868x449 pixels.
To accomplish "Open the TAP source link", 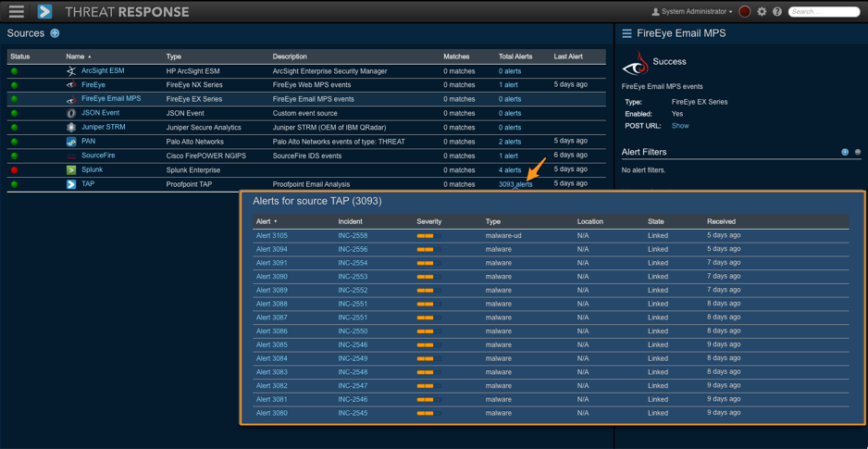I will pos(88,184).
